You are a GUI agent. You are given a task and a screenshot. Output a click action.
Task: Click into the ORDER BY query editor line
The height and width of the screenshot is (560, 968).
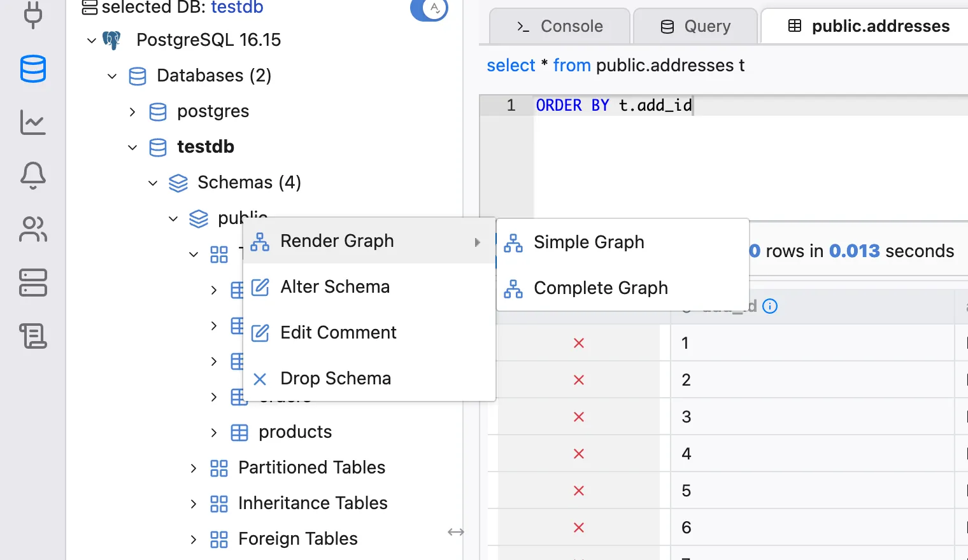[x=751, y=105]
